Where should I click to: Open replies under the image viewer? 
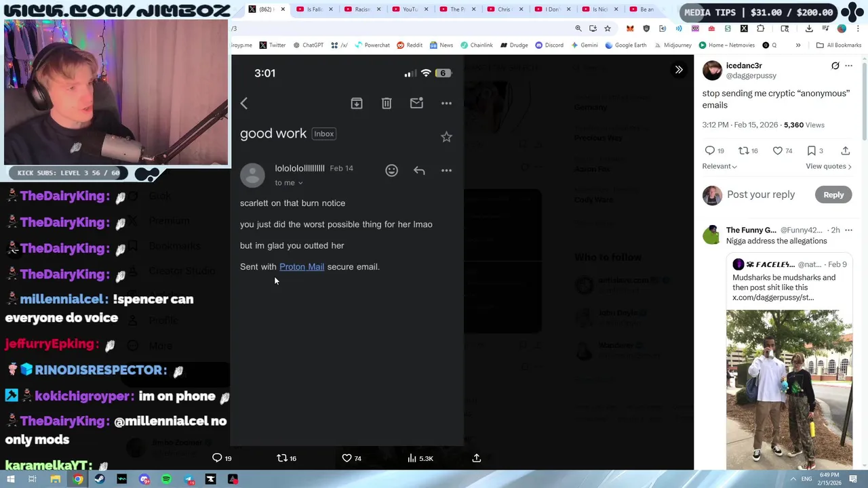(222, 458)
